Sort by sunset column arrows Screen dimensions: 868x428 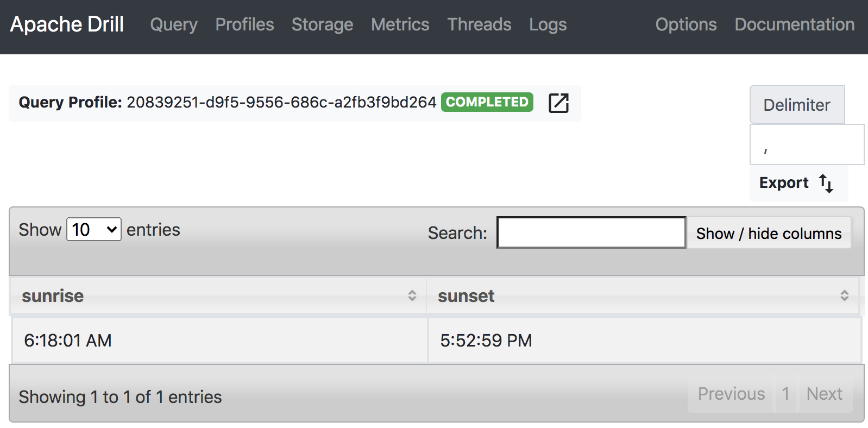tap(845, 295)
